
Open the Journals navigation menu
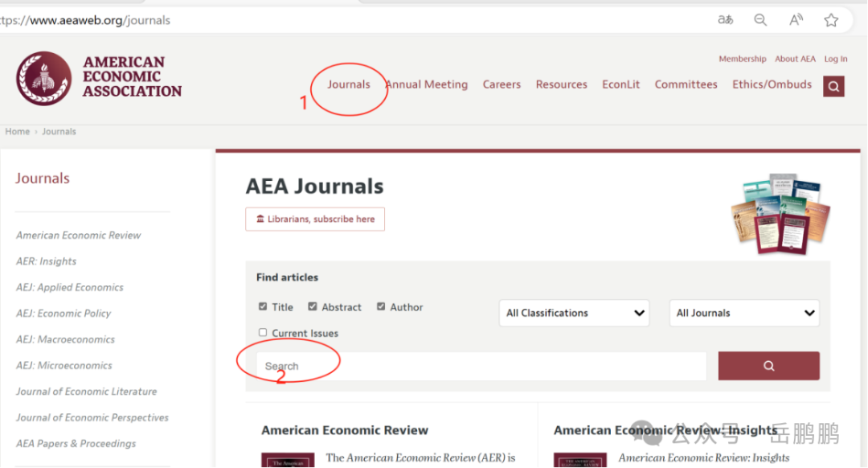(x=348, y=84)
